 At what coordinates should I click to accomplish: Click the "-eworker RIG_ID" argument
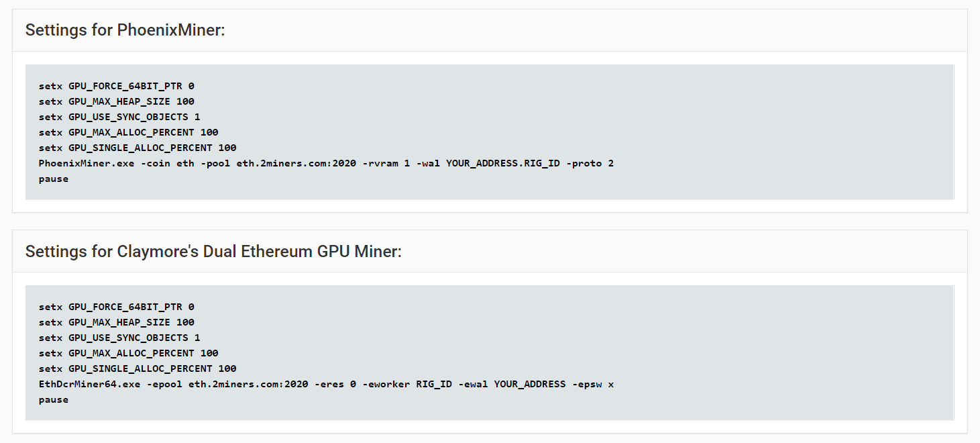pos(407,384)
